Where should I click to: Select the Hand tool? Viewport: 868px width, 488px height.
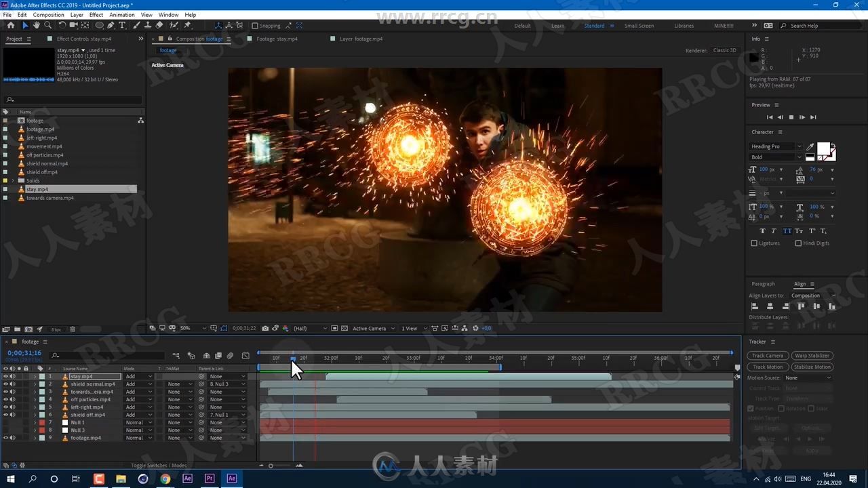click(x=37, y=25)
